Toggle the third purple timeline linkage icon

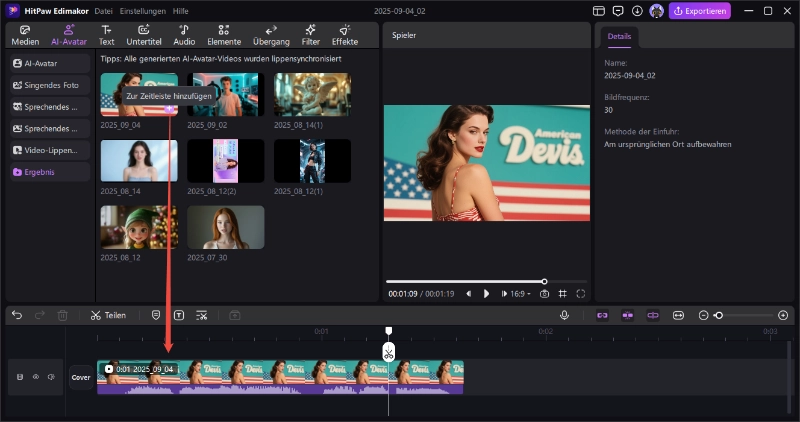pos(653,315)
